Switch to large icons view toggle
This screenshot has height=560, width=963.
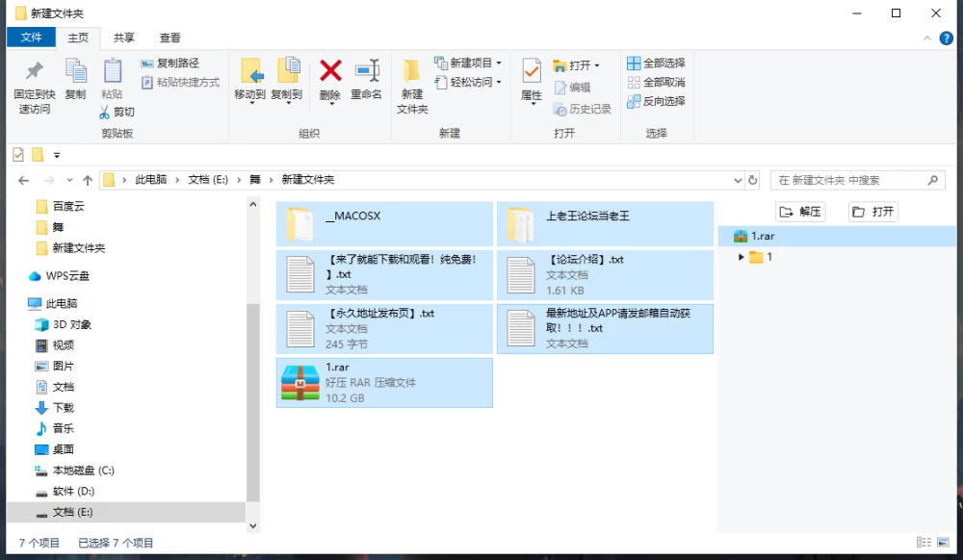click(944, 543)
